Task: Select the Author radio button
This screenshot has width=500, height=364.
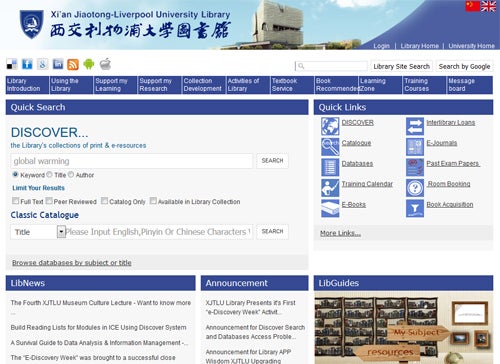Action: click(71, 174)
